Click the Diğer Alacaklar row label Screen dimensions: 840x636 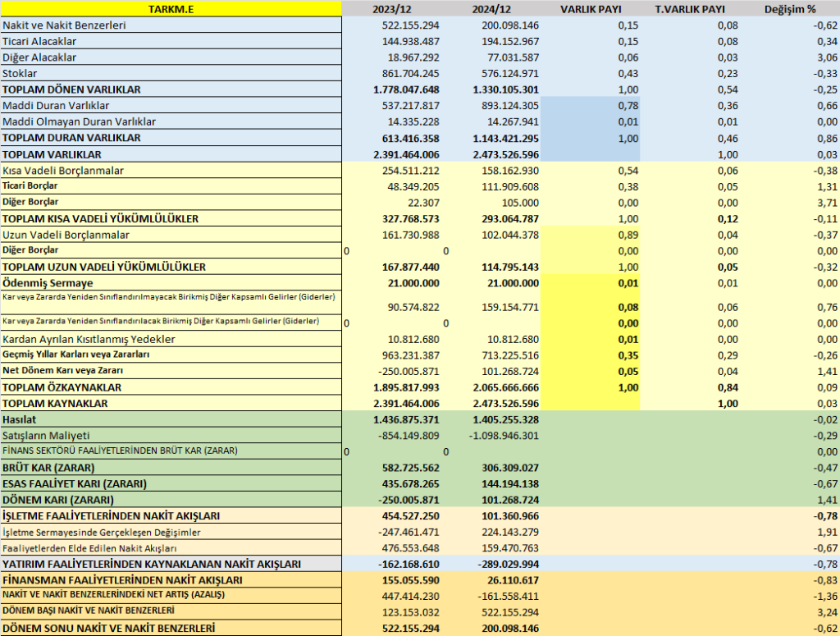pos(39,57)
